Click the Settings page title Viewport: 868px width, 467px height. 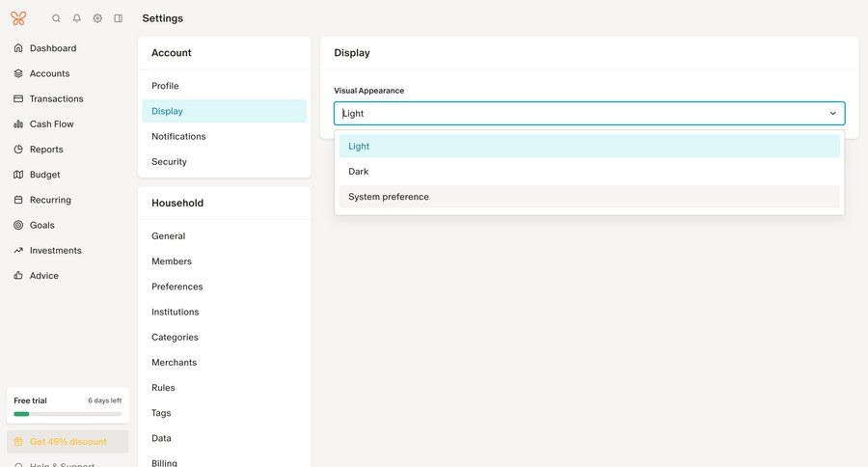point(163,18)
